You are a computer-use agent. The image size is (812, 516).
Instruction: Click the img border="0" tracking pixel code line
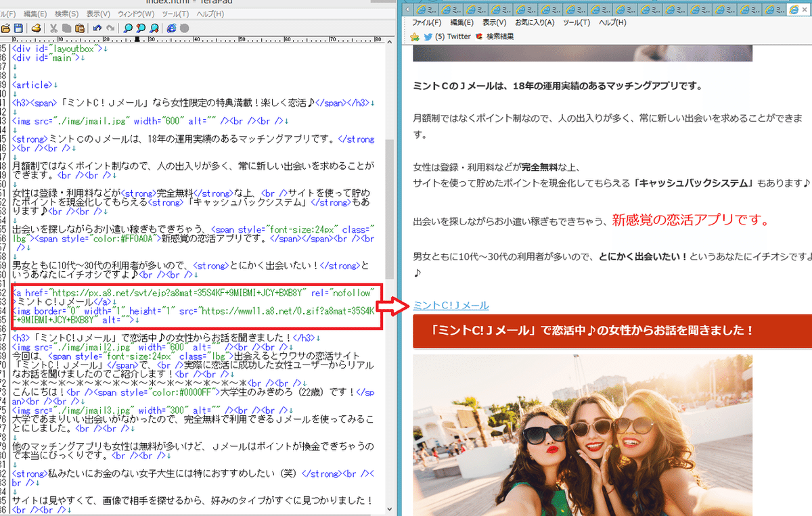click(194, 314)
